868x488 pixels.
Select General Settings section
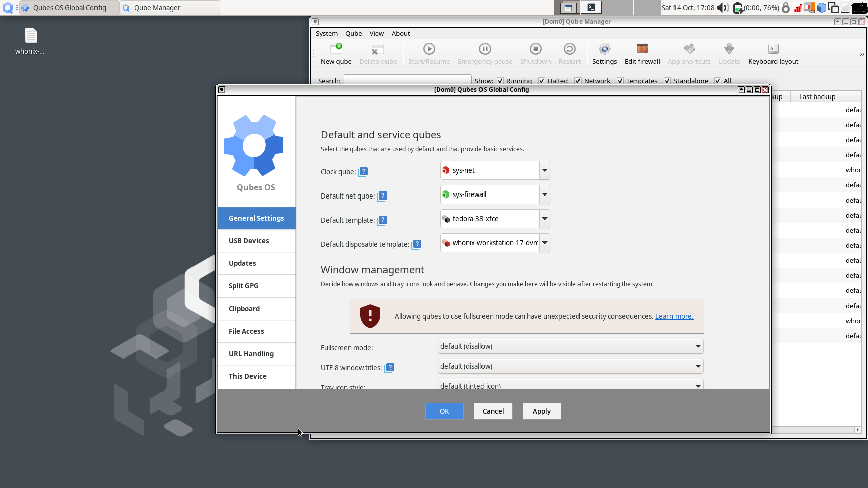tap(256, 218)
